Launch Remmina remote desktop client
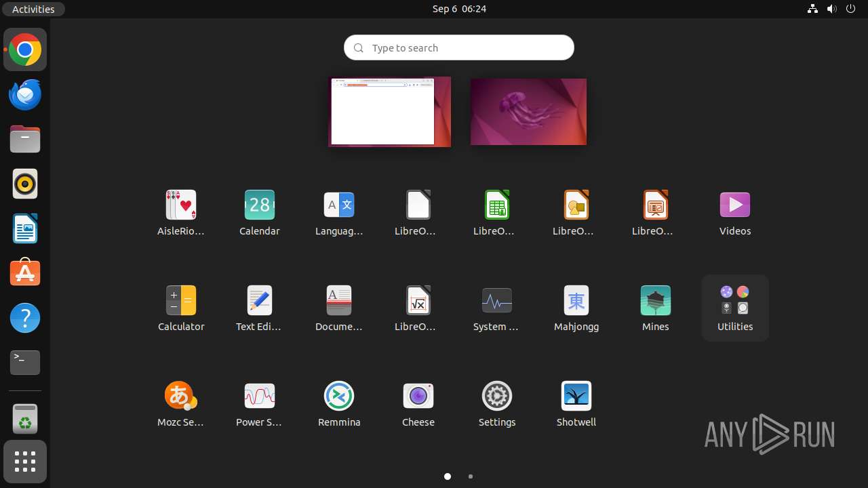 [x=339, y=404]
